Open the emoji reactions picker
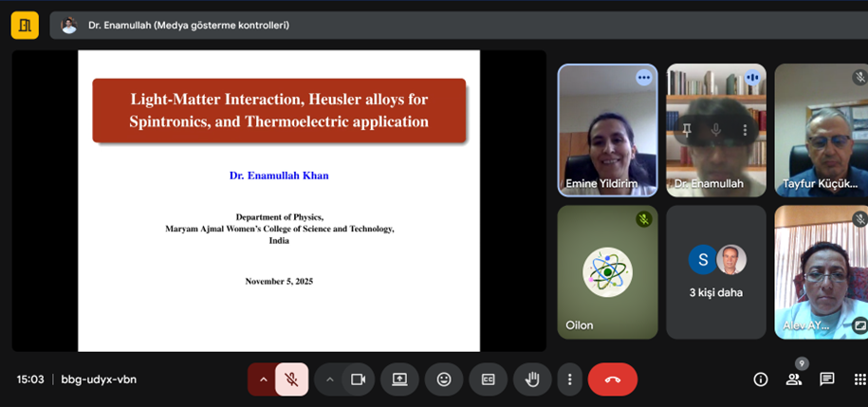 click(444, 379)
